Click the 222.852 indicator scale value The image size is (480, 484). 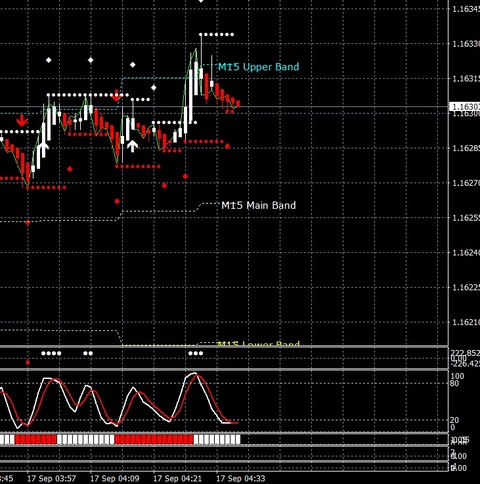pyautogui.click(x=465, y=353)
